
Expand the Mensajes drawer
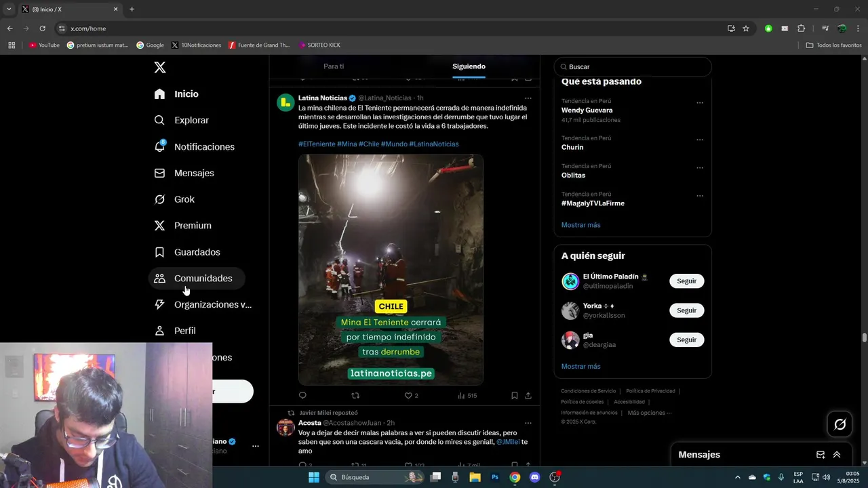click(x=837, y=455)
